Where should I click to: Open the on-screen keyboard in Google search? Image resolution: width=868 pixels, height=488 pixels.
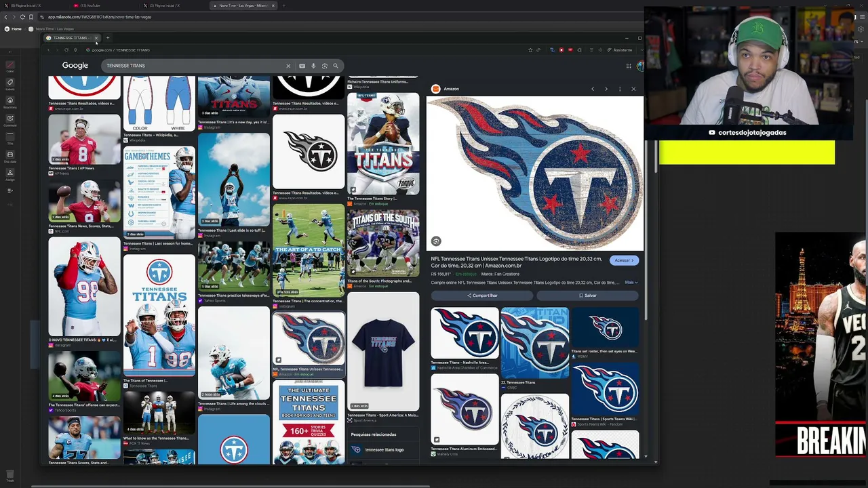pos(302,66)
